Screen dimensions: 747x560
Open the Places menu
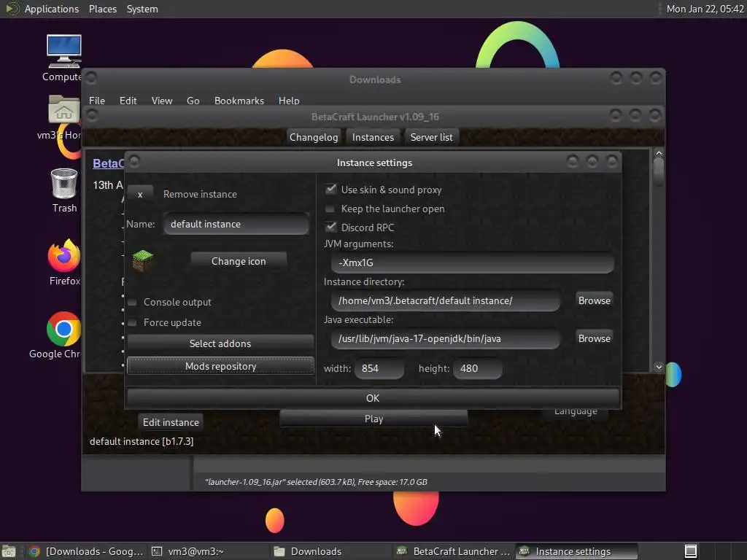102,9
